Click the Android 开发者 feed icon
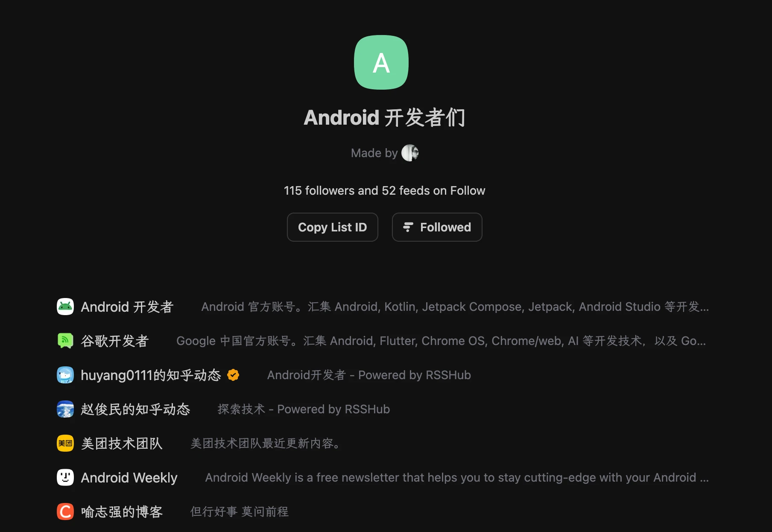 [65, 307]
